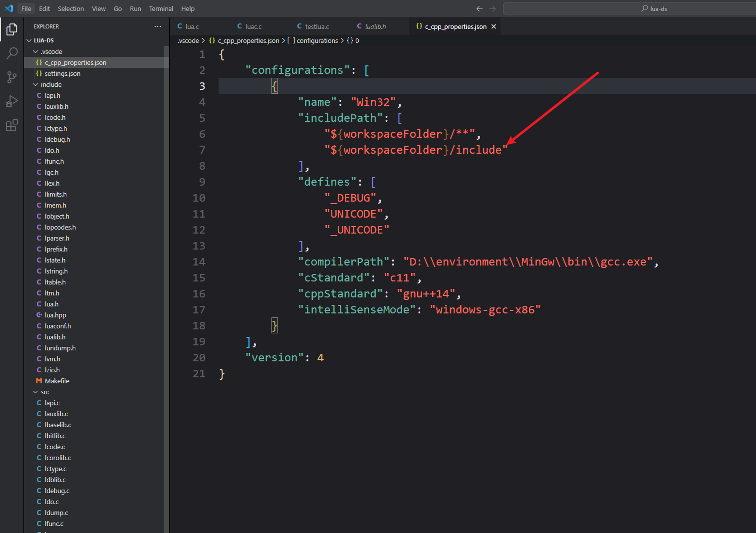Go back with the navigation arrow

[x=480, y=8]
